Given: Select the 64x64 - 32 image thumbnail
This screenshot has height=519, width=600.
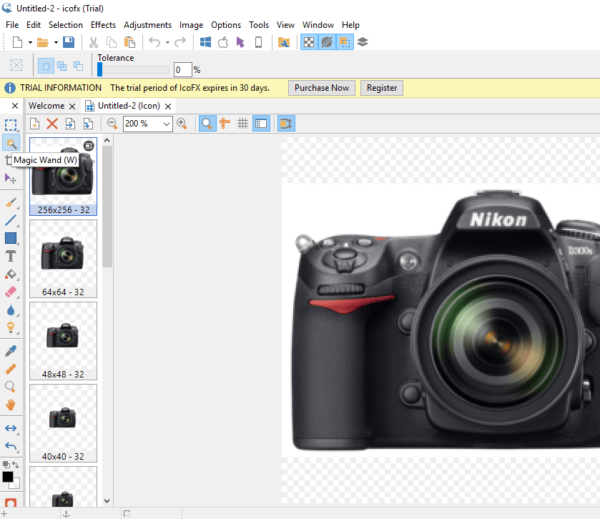Looking at the screenshot, I should [63, 259].
